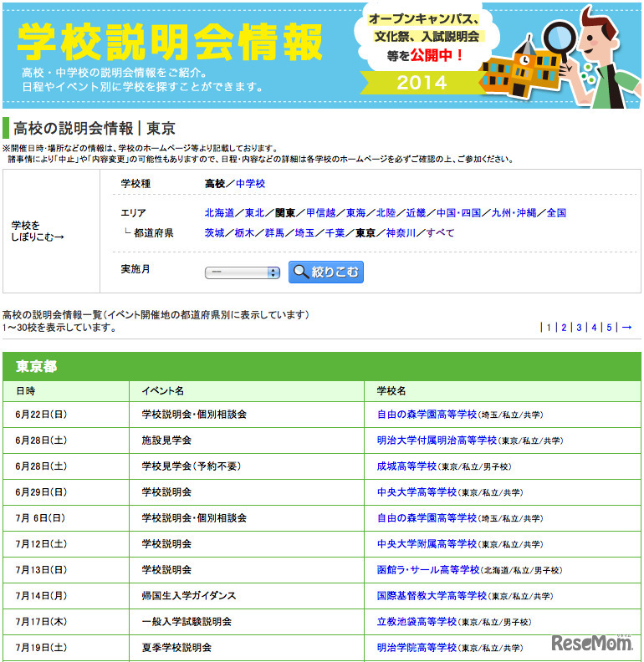This screenshot has width=644, height=662.
Task: Go to results page 5
Action: point(609,328)
